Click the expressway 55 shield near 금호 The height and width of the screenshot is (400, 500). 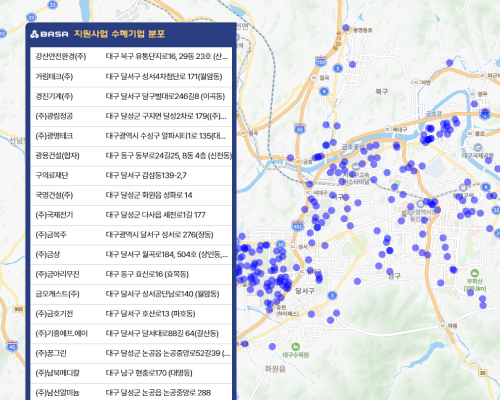tap(300, 128)
